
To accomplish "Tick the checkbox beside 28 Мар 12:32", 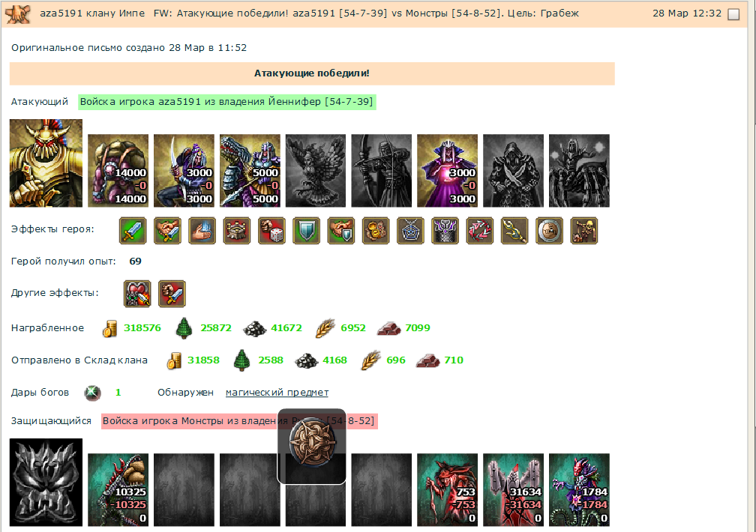I will pos(733,14).
